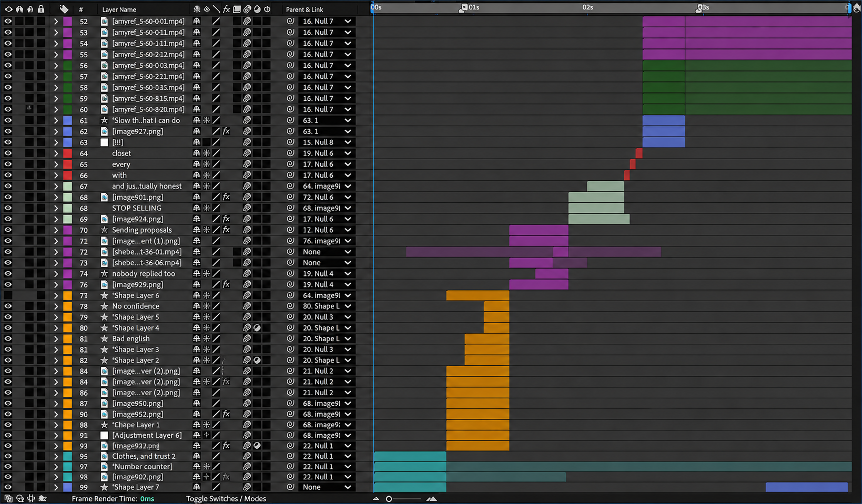Hide the 'STOP SELLING' layer
This screenshot has width=862, height=504.
click(8, 208)
